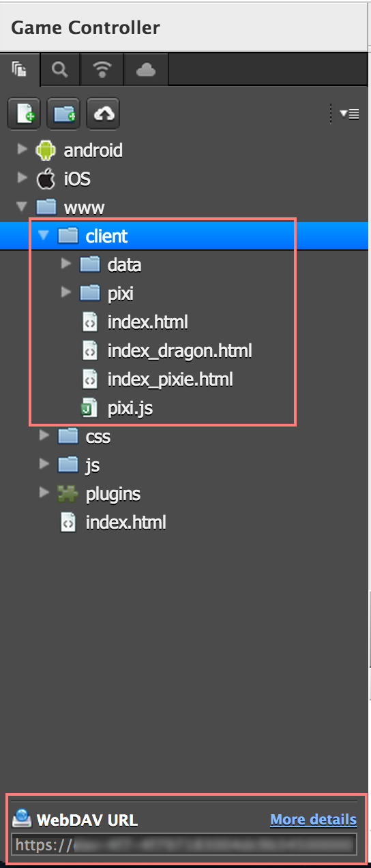Expand the pixi folder

click(x=66, y=292)
